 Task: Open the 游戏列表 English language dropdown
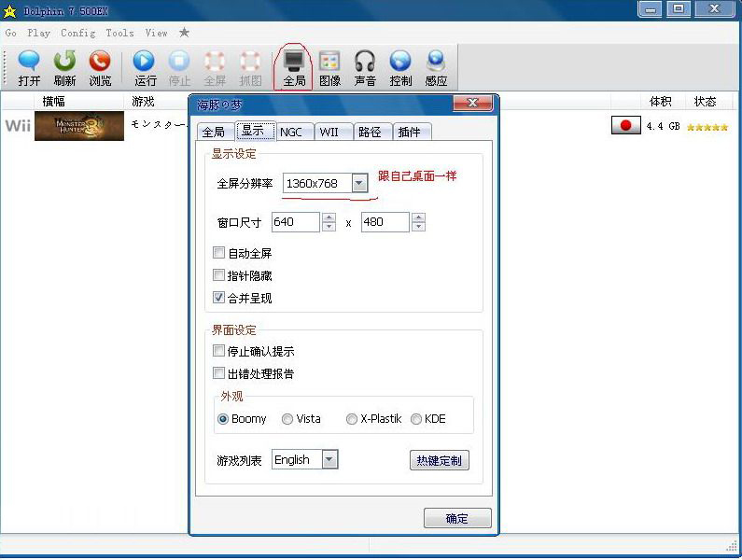click(329, 459)
